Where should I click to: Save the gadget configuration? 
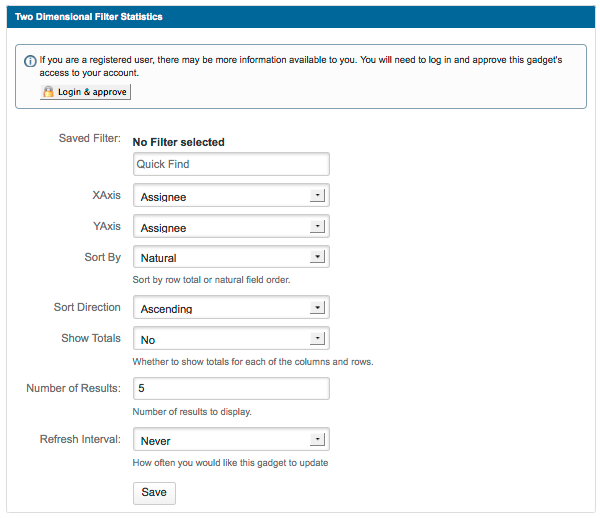pos(154,493)
